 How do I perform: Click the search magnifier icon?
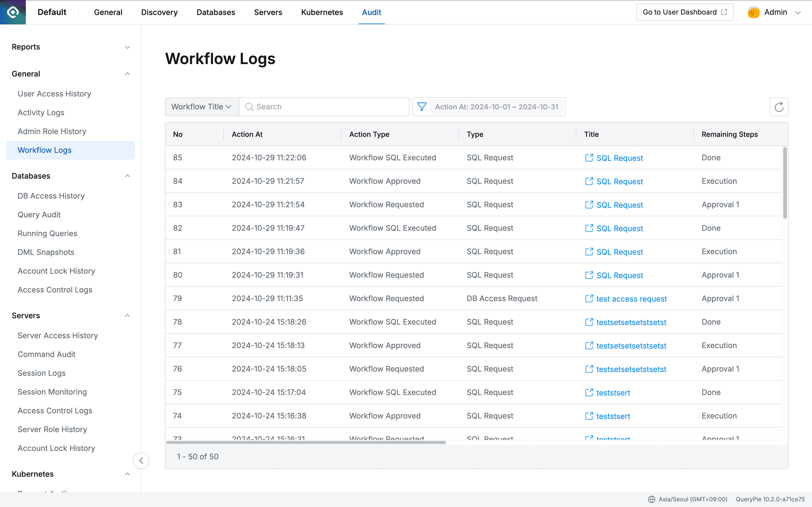(249, 107)
